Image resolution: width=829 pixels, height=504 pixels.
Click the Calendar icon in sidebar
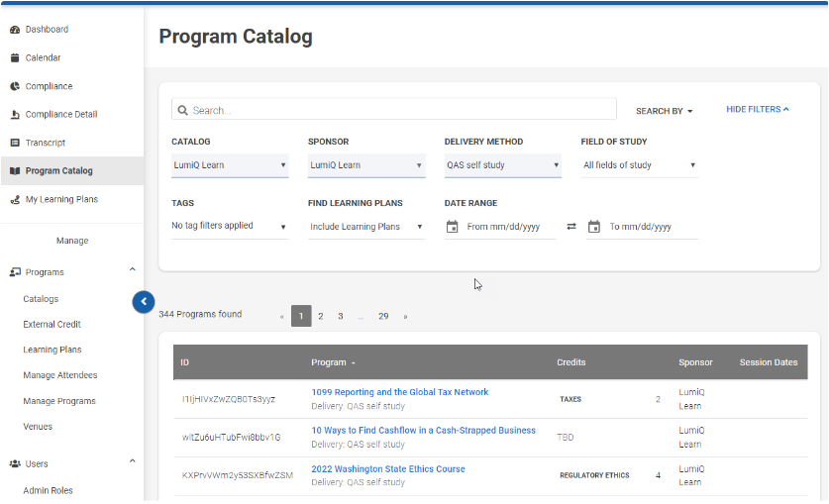[x=15, y=58]
